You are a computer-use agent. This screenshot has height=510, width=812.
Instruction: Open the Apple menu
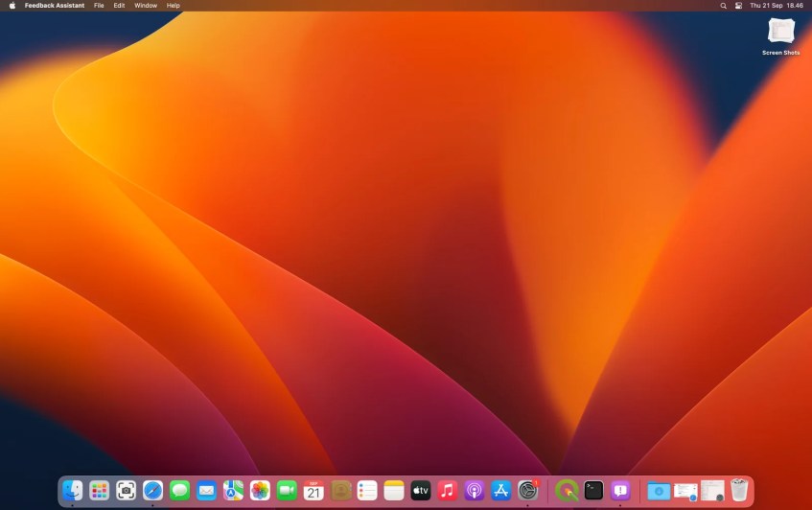[x=12, y=5]
